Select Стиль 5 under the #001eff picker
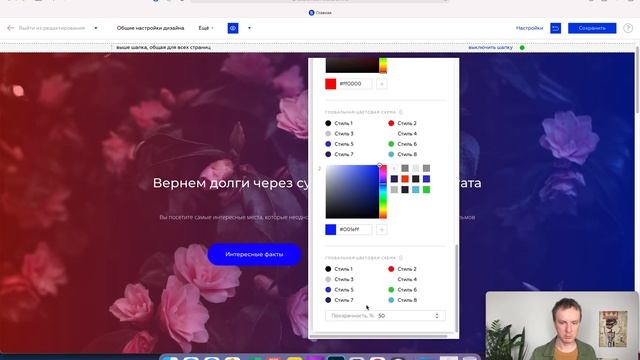Screen dimensions: 640x360 [339, 290]
